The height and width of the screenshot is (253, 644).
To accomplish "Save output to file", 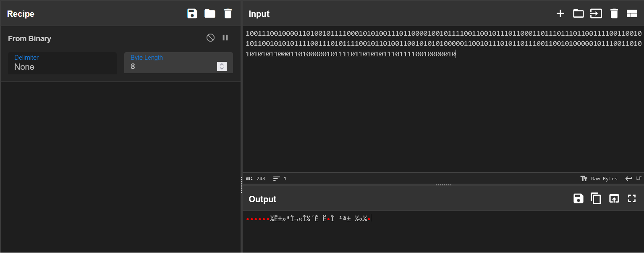I will click(579, 199).
